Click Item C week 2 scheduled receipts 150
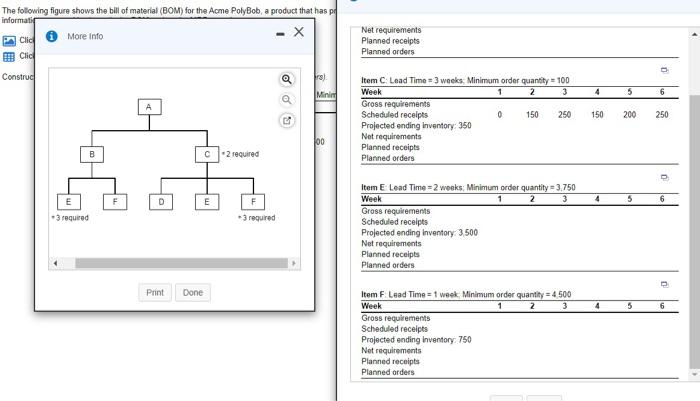The width and height of the screenshot is (700, 401). click(x=532, y=115)
